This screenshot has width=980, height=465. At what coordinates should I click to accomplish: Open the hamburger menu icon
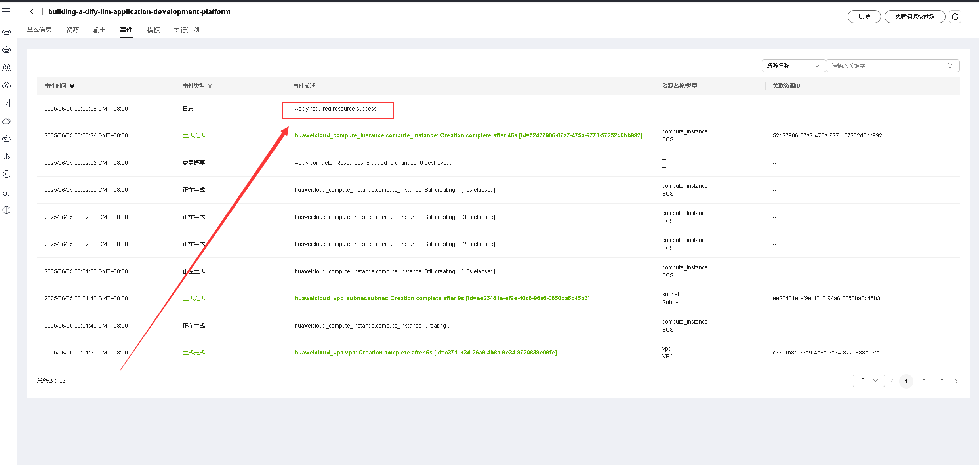[x=6, y=12]
